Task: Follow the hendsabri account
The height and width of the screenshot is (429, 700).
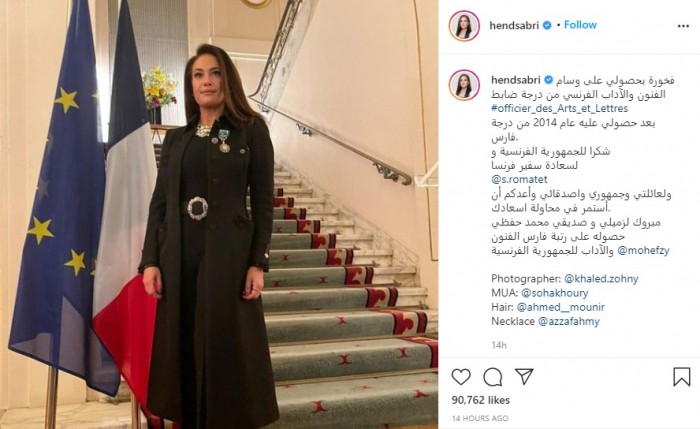Action: click(580, 25)
